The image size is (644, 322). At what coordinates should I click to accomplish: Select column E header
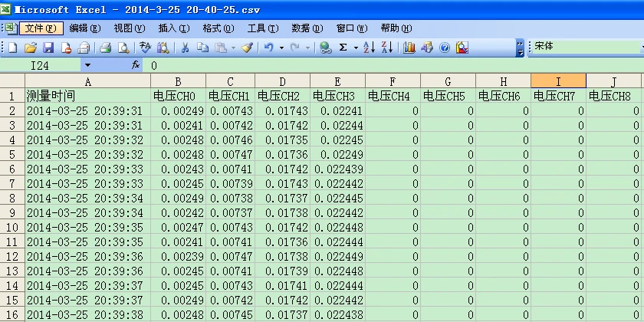pyautogui.click(x=337, y=81)
